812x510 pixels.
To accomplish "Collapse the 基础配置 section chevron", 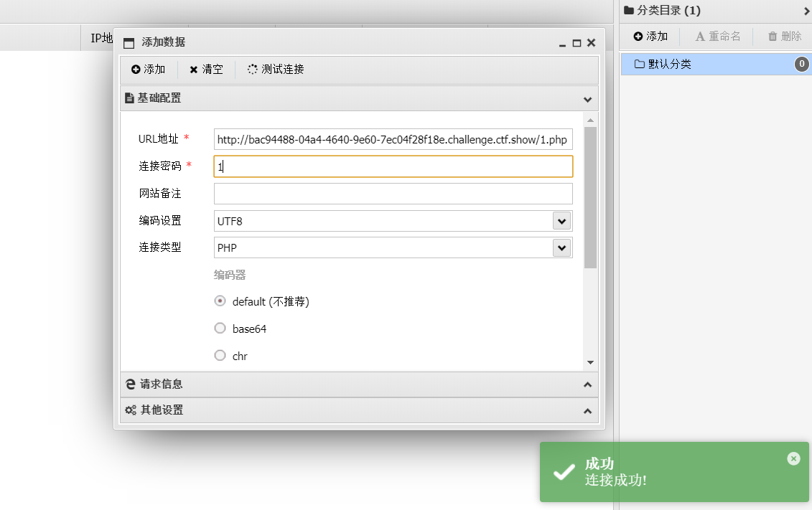I will (587, 99).
